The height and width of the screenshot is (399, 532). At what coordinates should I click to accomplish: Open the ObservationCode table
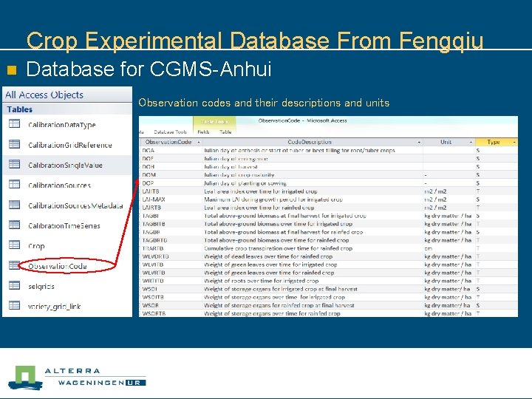(58, 266)
